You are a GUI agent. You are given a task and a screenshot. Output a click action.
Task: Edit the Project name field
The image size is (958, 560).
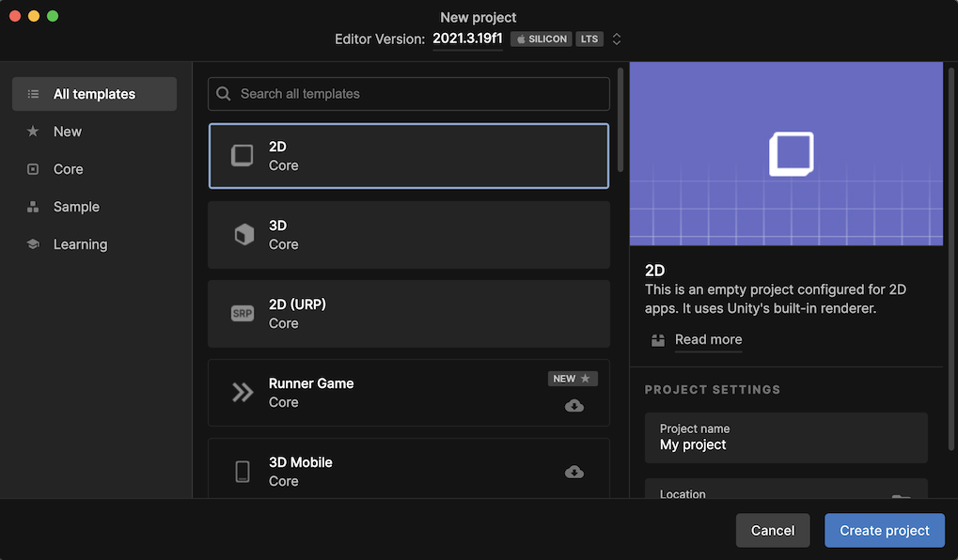[786, 444]
